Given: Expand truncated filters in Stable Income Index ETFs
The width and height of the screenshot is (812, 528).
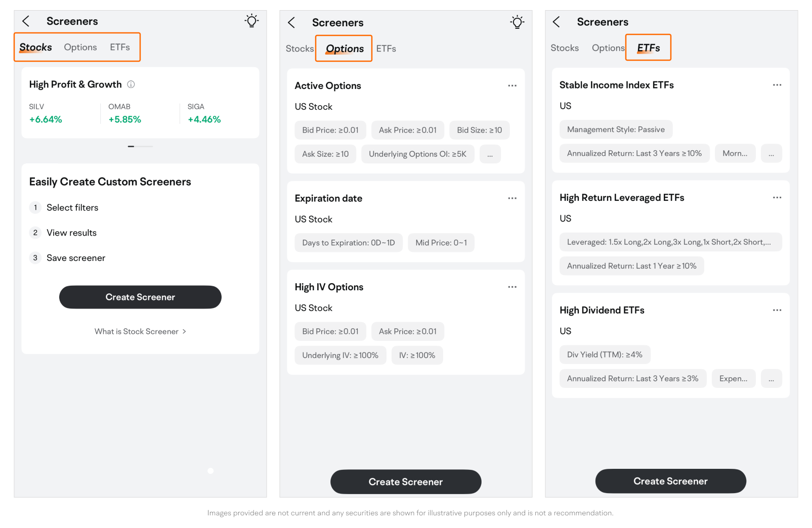Looking at the screenshot, I should click(771, 154).
